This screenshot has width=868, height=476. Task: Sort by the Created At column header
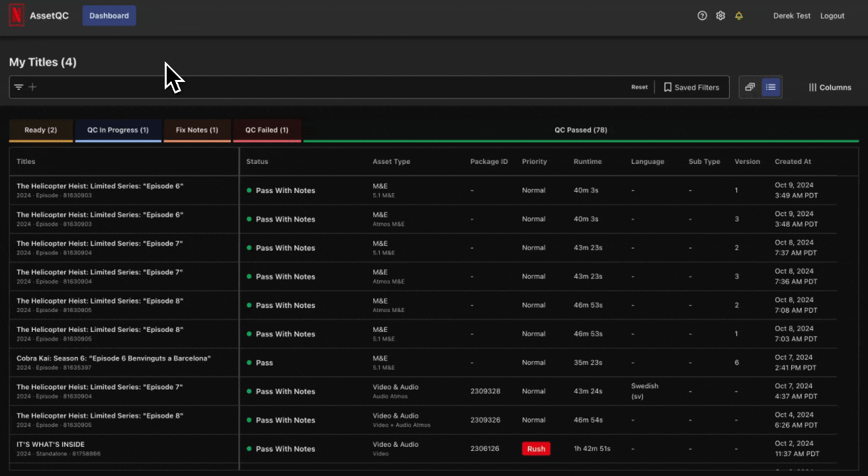coord(793,161)
